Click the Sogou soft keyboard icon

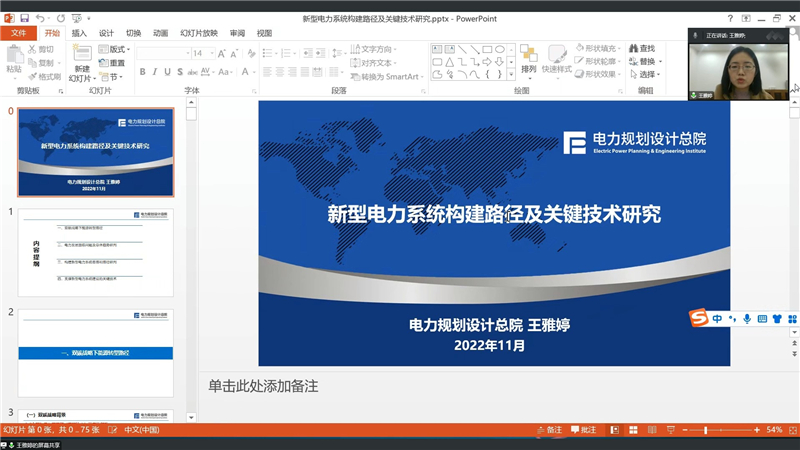pos(762,319)
